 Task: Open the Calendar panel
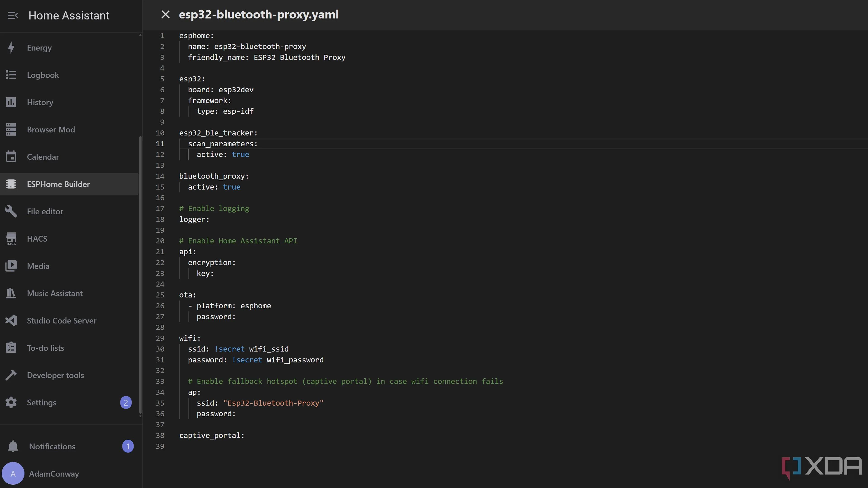click(x=69, y=157)
